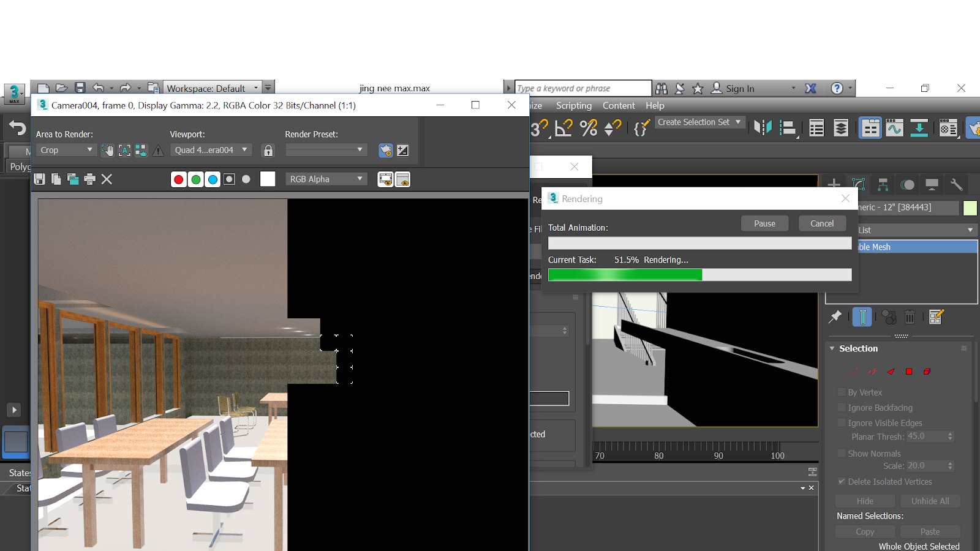
Task: Open Render Preset dropdown
Action: [x=326, y=150]
